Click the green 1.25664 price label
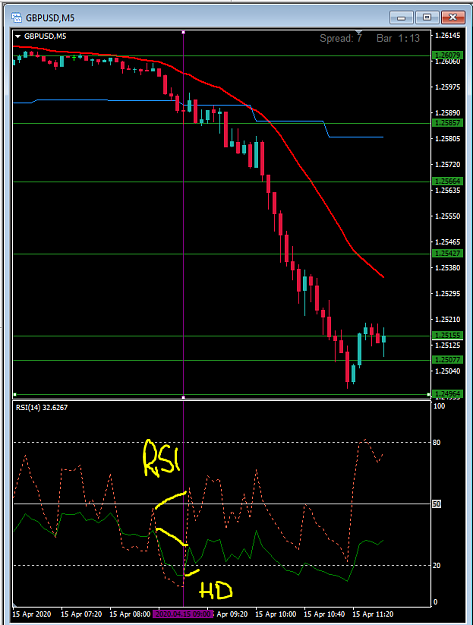Image resolution: width=473 pixels, height=625 pixels. click(x=447, y=181)
